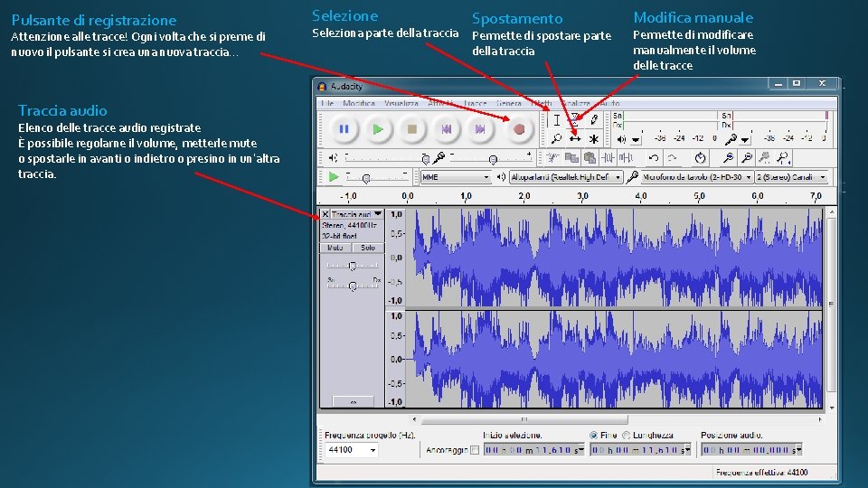Skip to end with the fast-forward button

click(480, 129)
